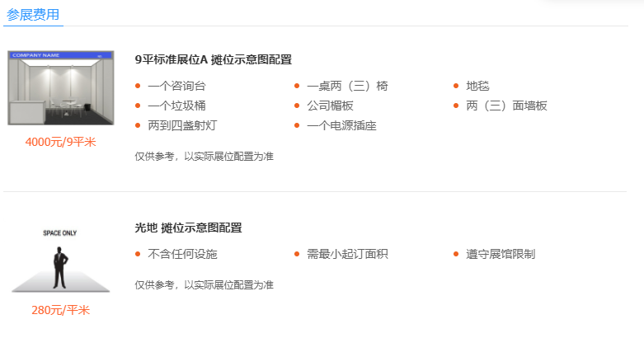The image size is (644, 338).
Task: Click the 需最小起订面积 list item
Action: click(x=347, y=254)
